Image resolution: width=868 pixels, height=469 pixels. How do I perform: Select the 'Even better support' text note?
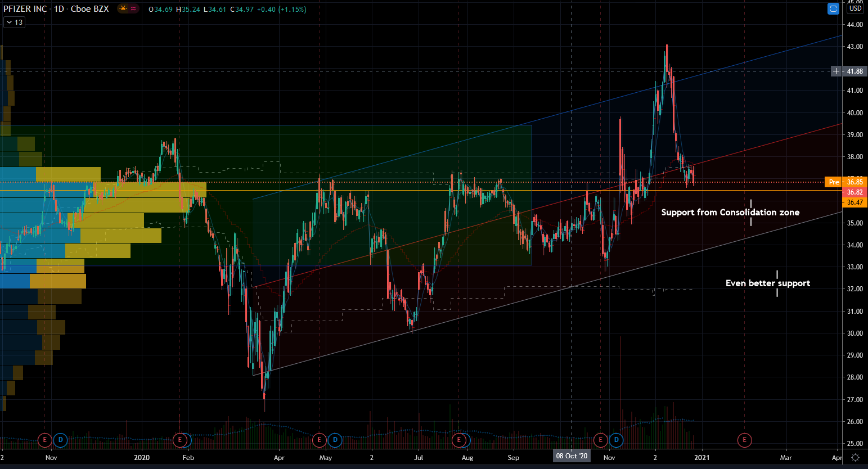[x=767, y=283]
